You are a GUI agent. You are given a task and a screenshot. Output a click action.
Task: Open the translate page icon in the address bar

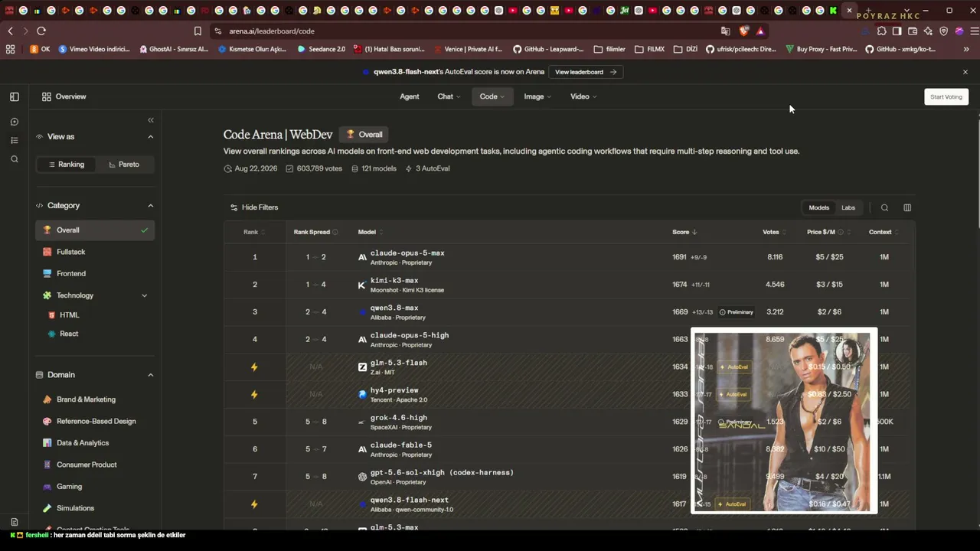click(x=725, y=31)
